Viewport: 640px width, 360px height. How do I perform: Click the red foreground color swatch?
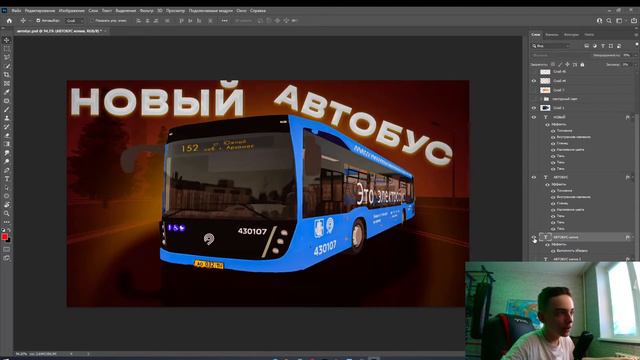(4, 236)
